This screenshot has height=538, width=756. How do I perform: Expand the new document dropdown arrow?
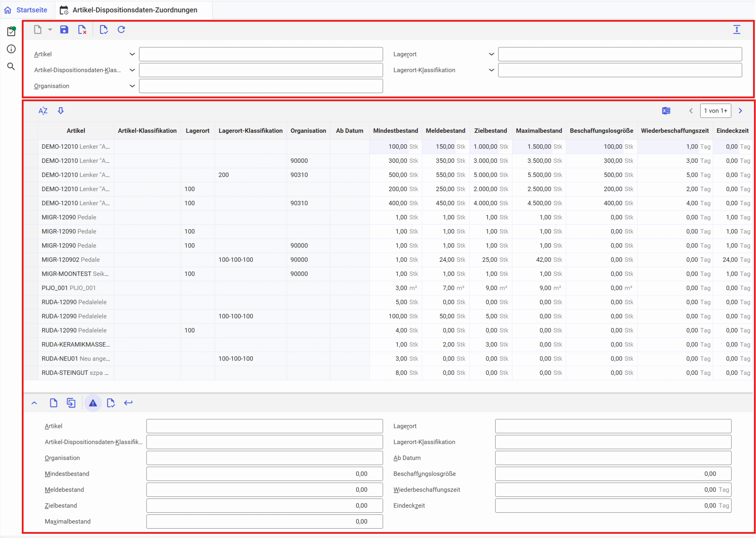click(x=50, y=30)
